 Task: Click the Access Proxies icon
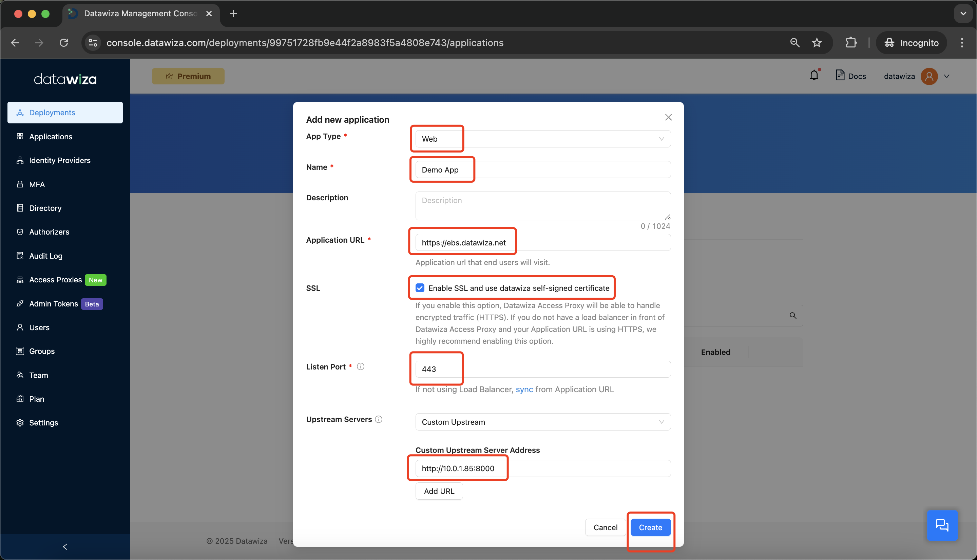(x=20, y=280)
